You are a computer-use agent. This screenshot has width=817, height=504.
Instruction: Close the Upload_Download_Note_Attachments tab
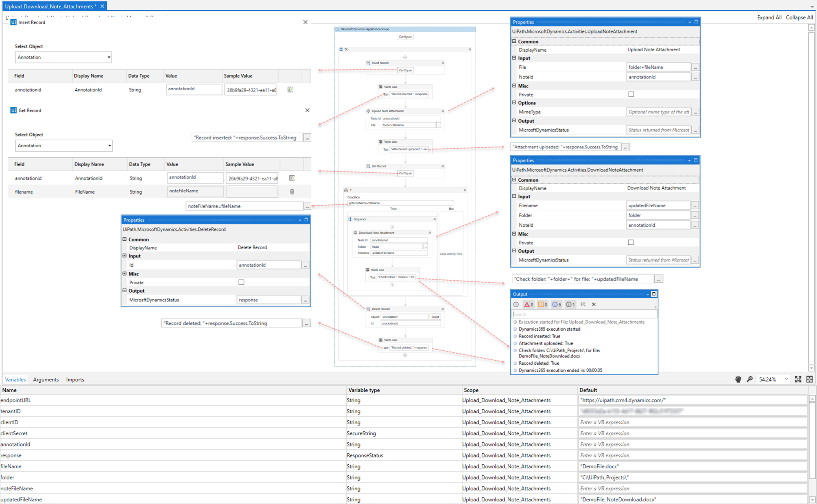pyautogui.click(x=102, y=6)
